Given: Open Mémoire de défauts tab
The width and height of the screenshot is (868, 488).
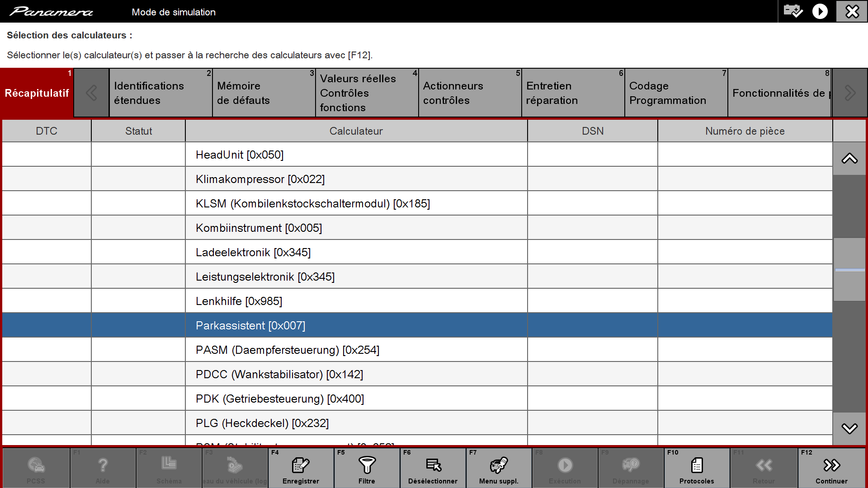Looking at the screenshot, I should (264, 93).
